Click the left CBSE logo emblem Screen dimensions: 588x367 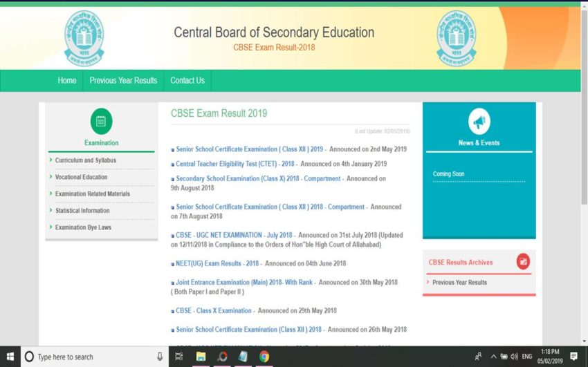tap(84, 38)
